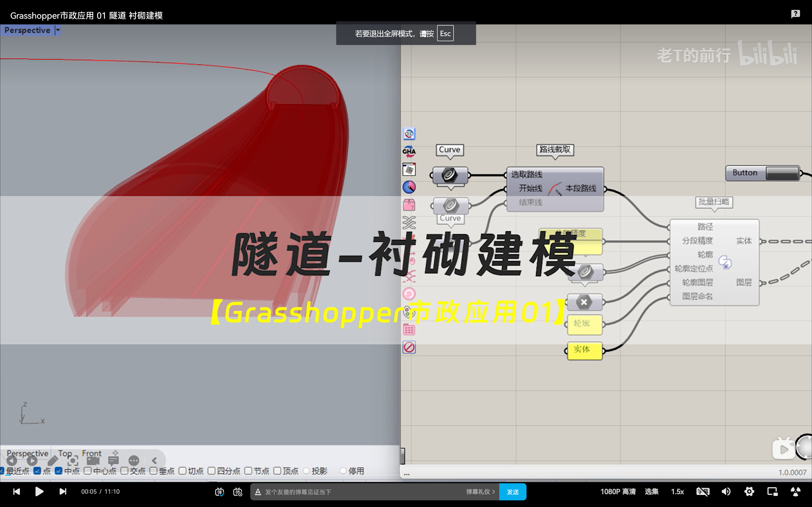Click the GHA icon in Grasshopper sidebar
Viewport: 812px width, 507px height.
[409, 151]
